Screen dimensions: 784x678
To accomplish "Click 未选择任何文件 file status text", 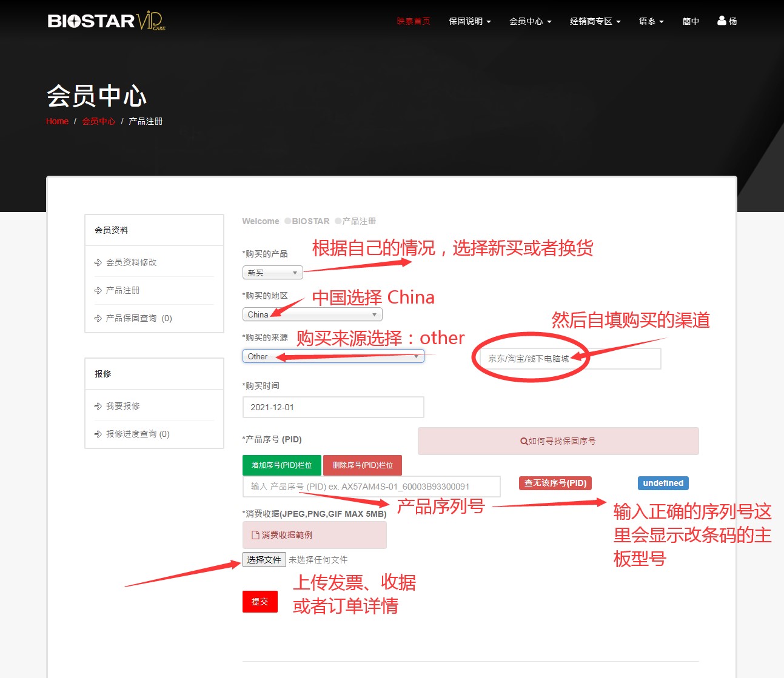I will (x=318, y=560).
